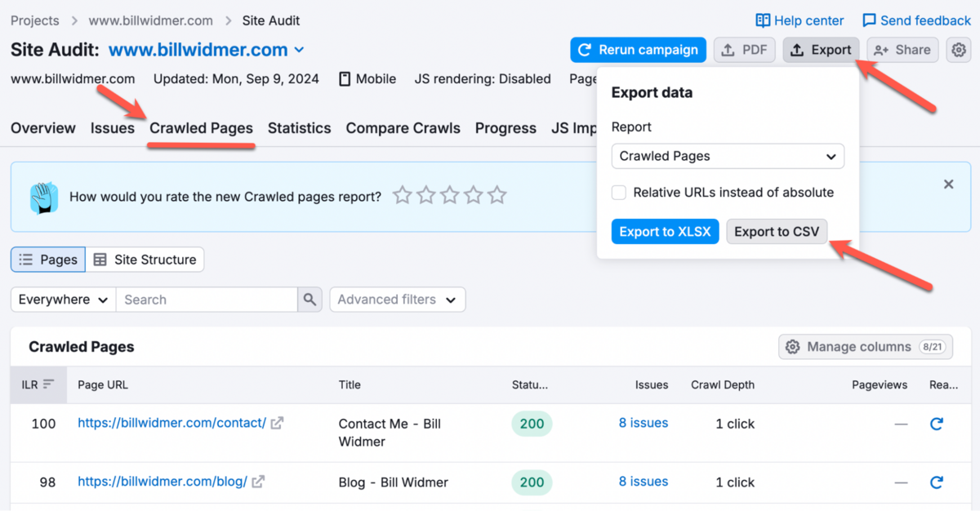Click Send feedback link
The image size is (980, 511).
click(917, 20)
